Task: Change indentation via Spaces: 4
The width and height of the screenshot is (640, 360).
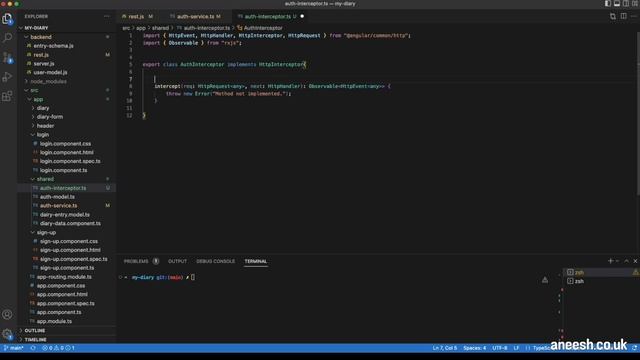Action: pyautogui.click(x=475, y=348)
